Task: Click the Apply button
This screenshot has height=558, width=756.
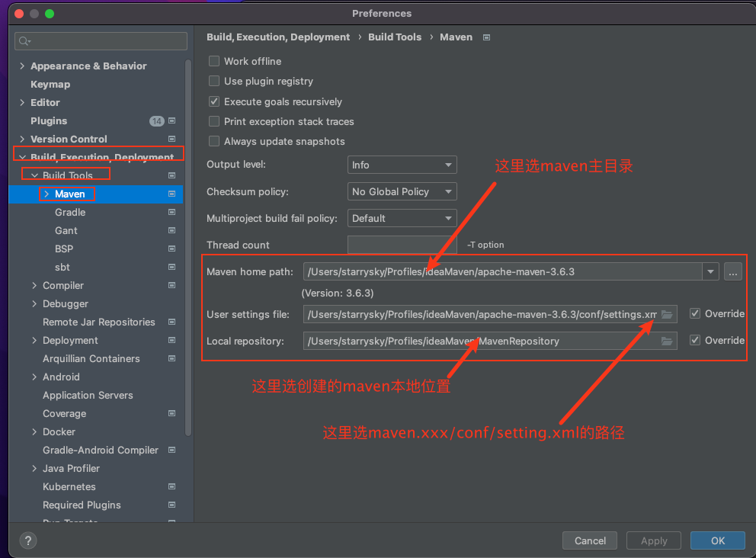Action: 654,540
